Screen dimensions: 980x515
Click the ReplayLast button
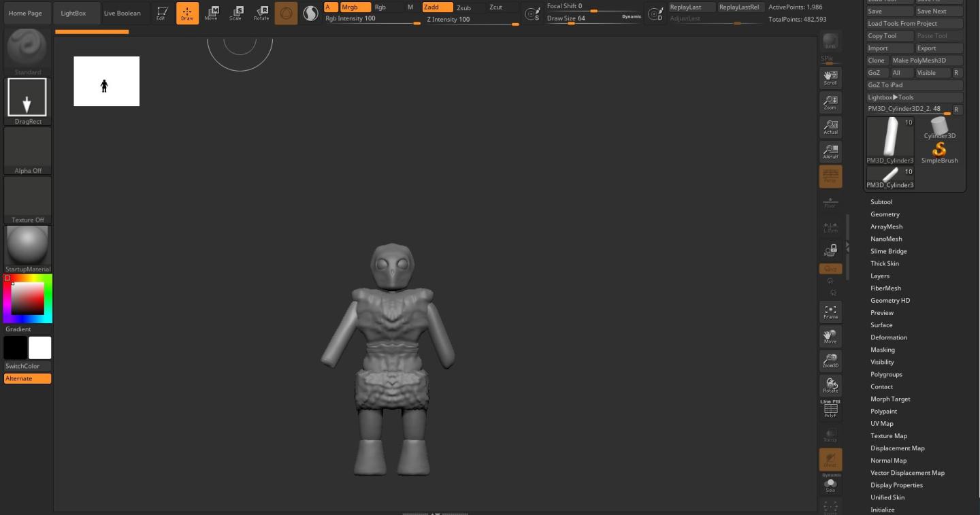691,7
